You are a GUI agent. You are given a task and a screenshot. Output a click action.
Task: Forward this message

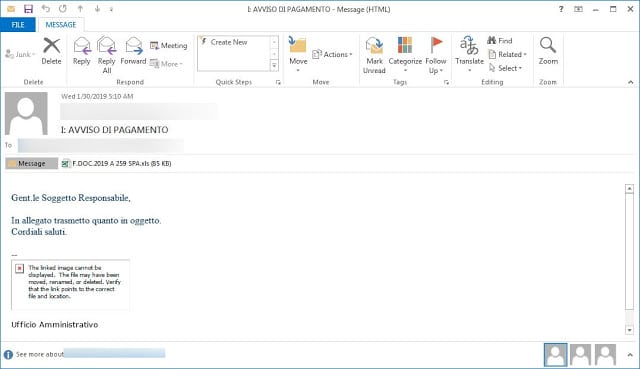point(133,51)
